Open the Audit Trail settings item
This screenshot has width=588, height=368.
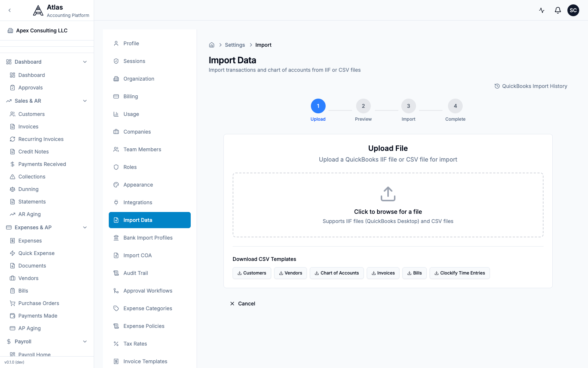[x=150, y=273]
